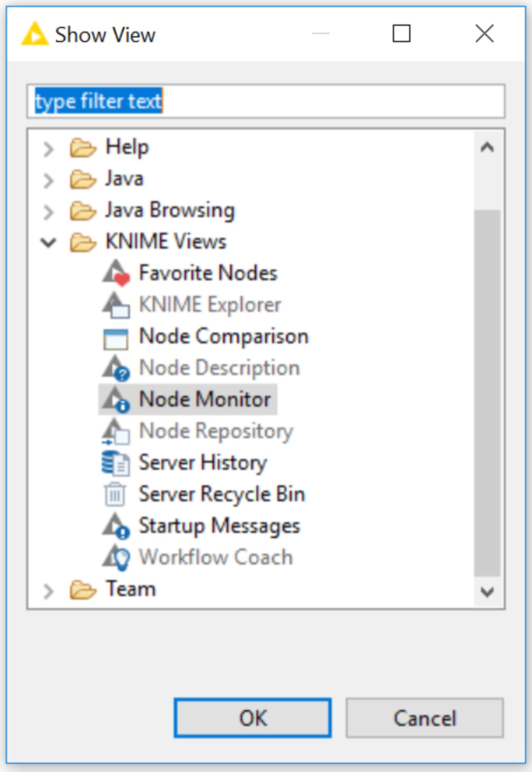Image resolution: width=532 pixels, height=772 pixels.
Task: Click the Server Recycle Bin trash icon
Action: pos(115,494)
